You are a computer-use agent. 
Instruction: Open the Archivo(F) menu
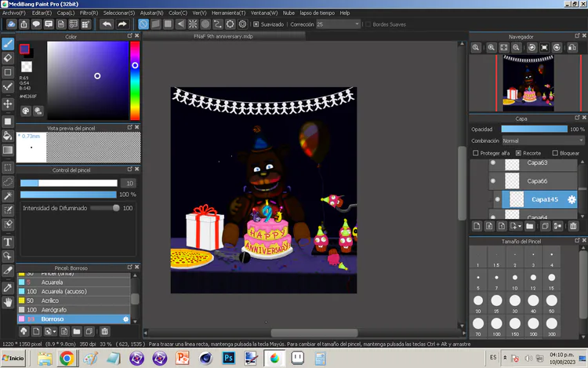point(14,13)
